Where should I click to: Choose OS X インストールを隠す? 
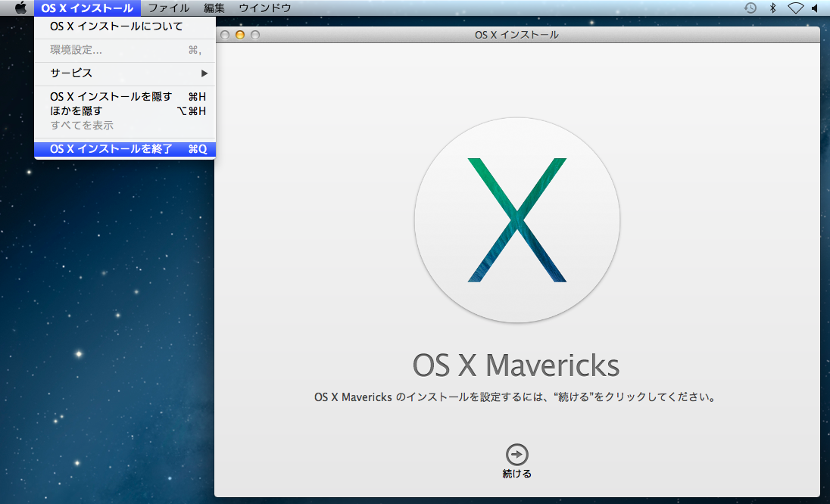pos(125,97)
